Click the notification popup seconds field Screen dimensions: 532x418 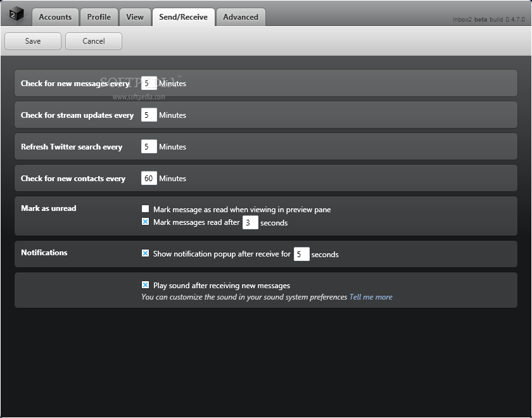coord(301,254)
